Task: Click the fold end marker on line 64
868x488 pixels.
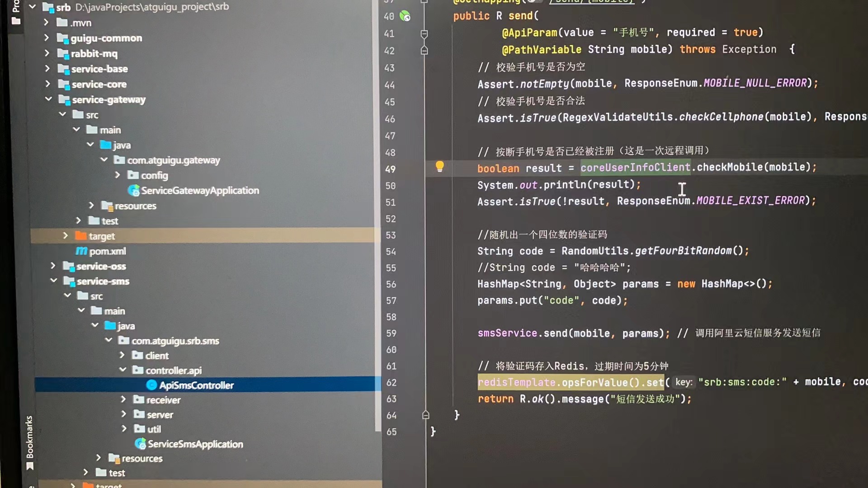Action: tap(425, 415)
